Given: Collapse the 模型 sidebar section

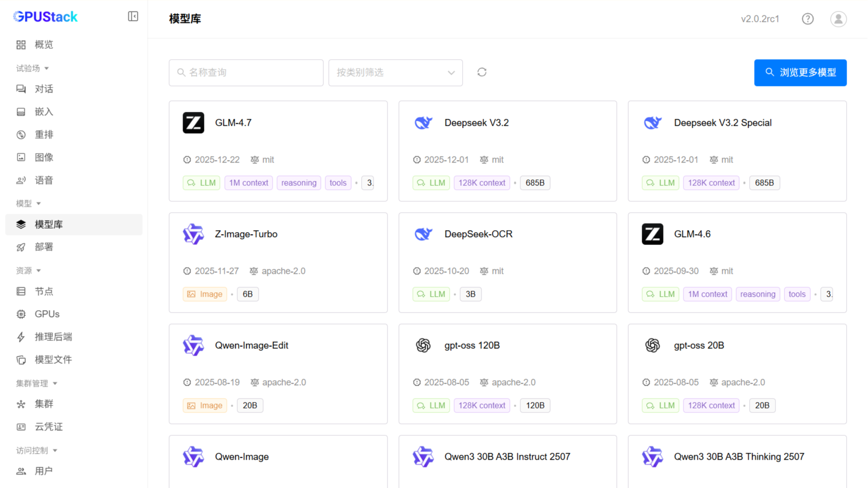Looking at the screenshot, I should [28, 203].
